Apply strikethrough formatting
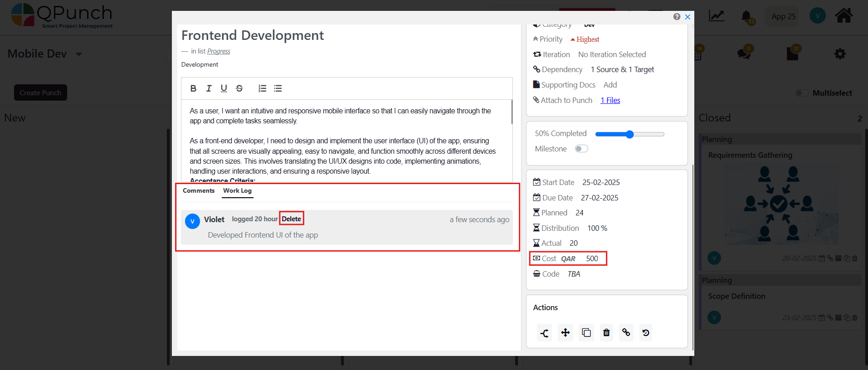868x370 pixels. coord(239,88)
